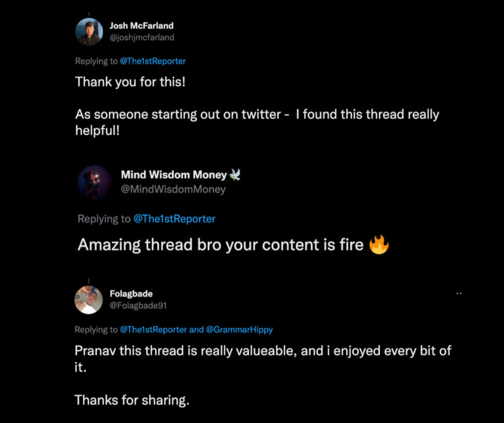
Task: Select the Mind Wisdom Money display name
Action: (173, 175)
